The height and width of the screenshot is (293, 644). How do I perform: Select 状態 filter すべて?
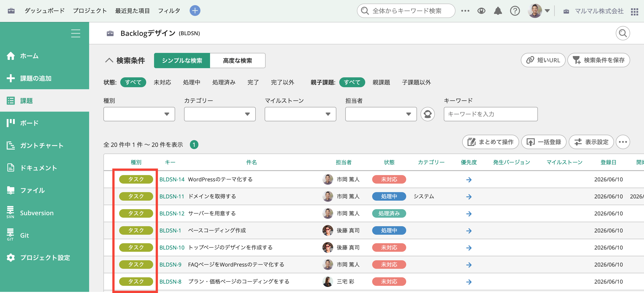pos(133,82)
